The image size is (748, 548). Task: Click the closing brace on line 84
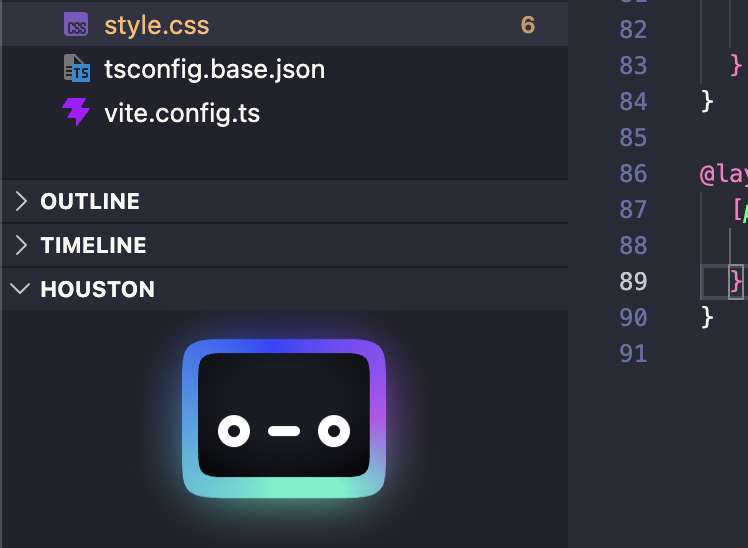[707, 102]
